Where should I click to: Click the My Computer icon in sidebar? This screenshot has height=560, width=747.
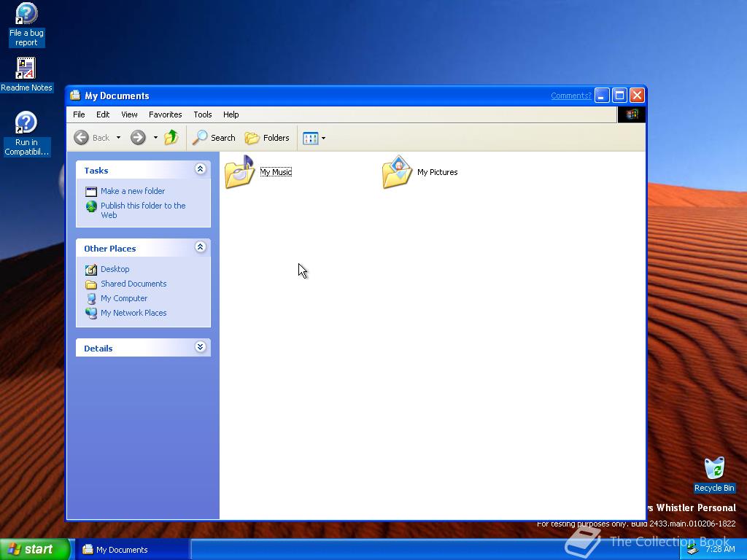[91, 298]
